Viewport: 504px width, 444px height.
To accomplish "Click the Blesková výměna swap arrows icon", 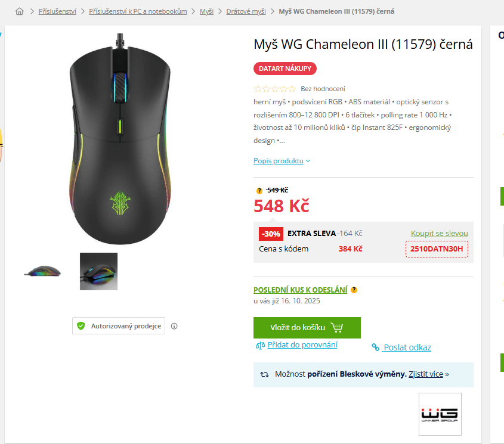I will [265, 374].
